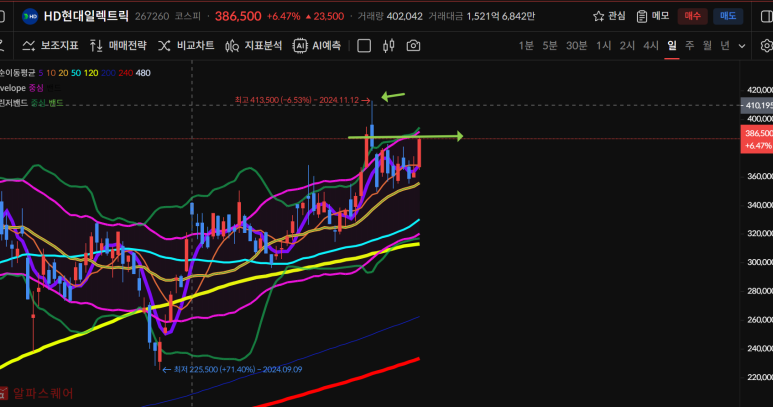Click the red 매수 buy button

tap(692, 16)
